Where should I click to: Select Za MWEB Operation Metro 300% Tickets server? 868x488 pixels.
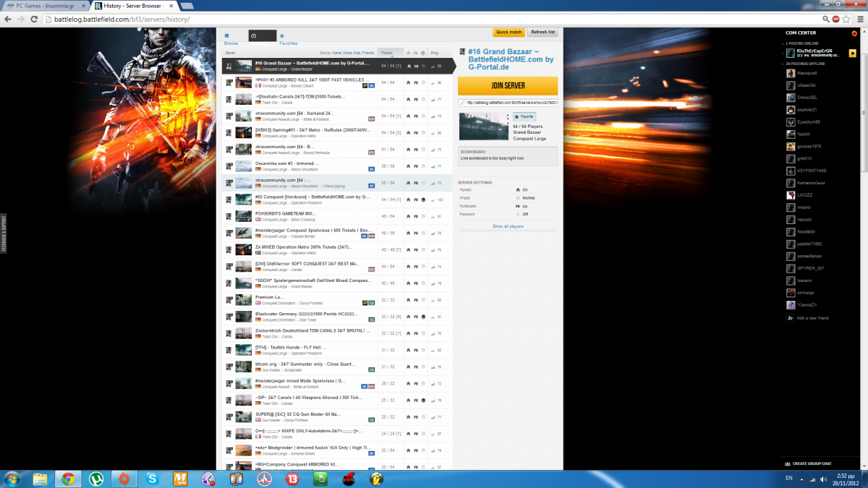click(x=339, y=249)
